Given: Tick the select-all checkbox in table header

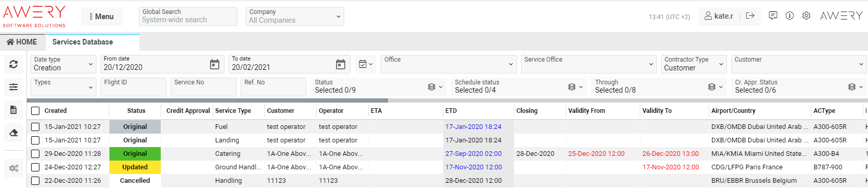Looking at the screenshot, I should (35, 111).
